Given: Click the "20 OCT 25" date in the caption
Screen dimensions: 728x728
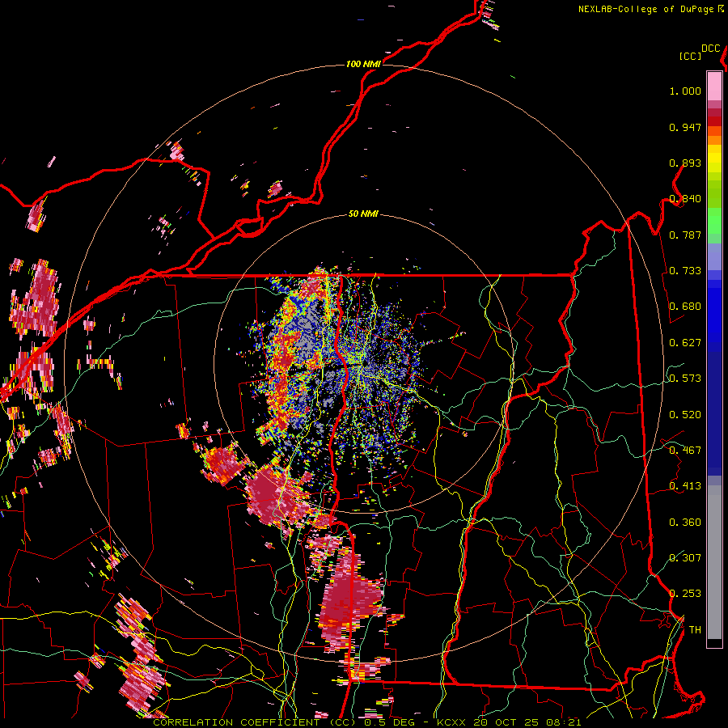Looking at the screenshot, I should click(506, 722).
